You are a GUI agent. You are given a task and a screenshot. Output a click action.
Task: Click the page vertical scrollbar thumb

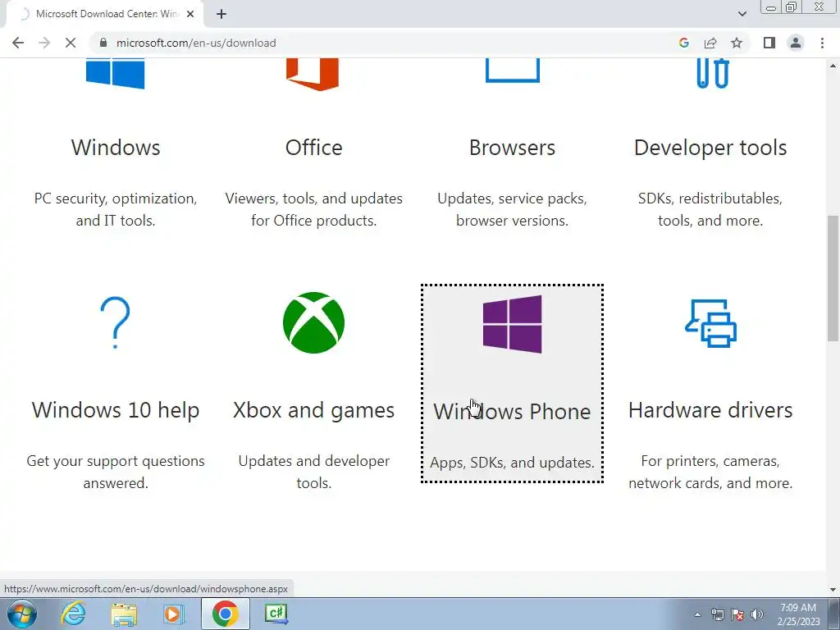(833, 277)
